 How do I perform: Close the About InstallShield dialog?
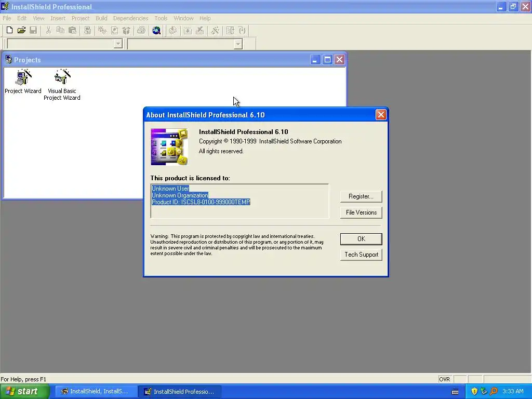coord(381,115)
